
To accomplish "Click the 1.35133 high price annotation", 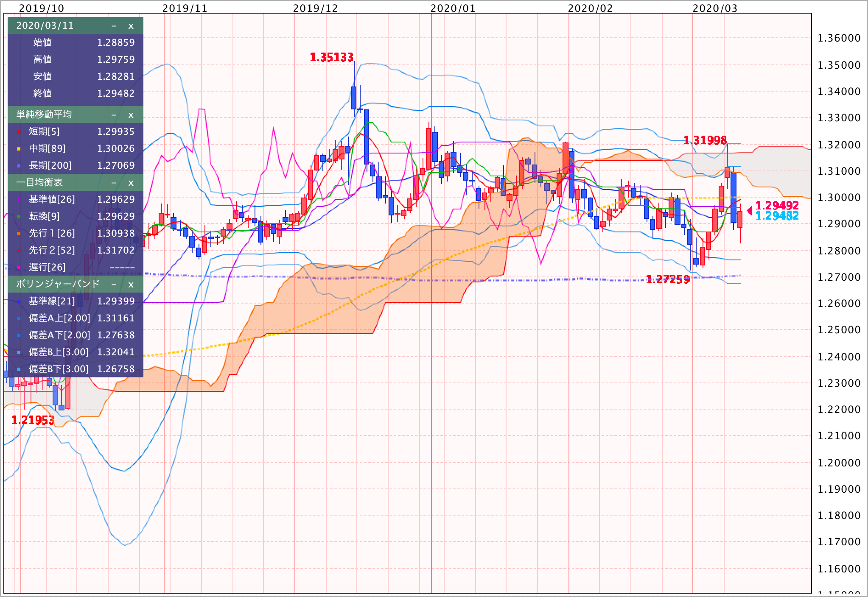I will pyautogui.click(x=332, y=57).
